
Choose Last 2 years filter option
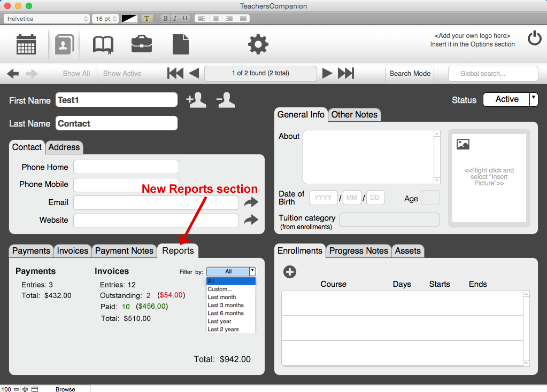(x=231, y=329)
